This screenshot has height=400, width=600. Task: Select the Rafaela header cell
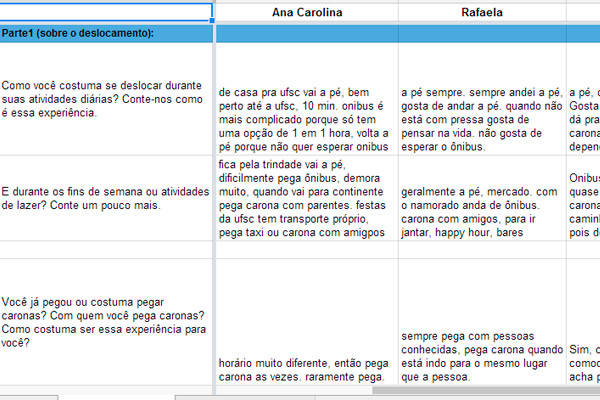click(482, 13)
